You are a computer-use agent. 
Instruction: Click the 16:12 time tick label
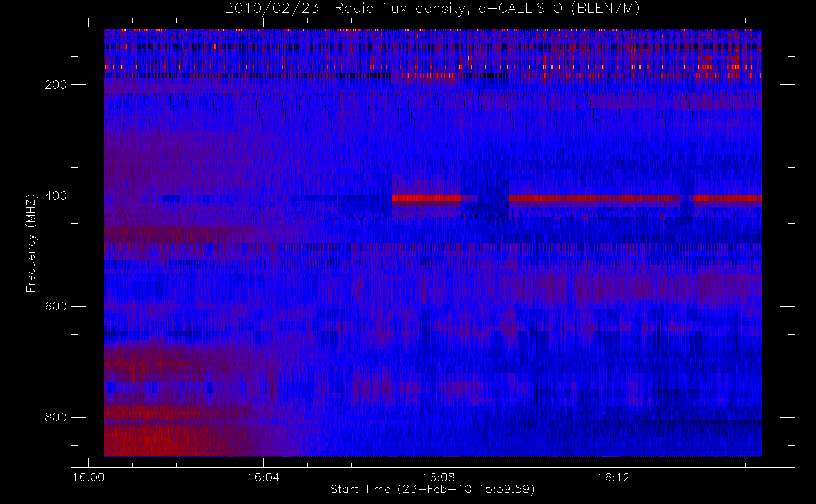(614, 477)
